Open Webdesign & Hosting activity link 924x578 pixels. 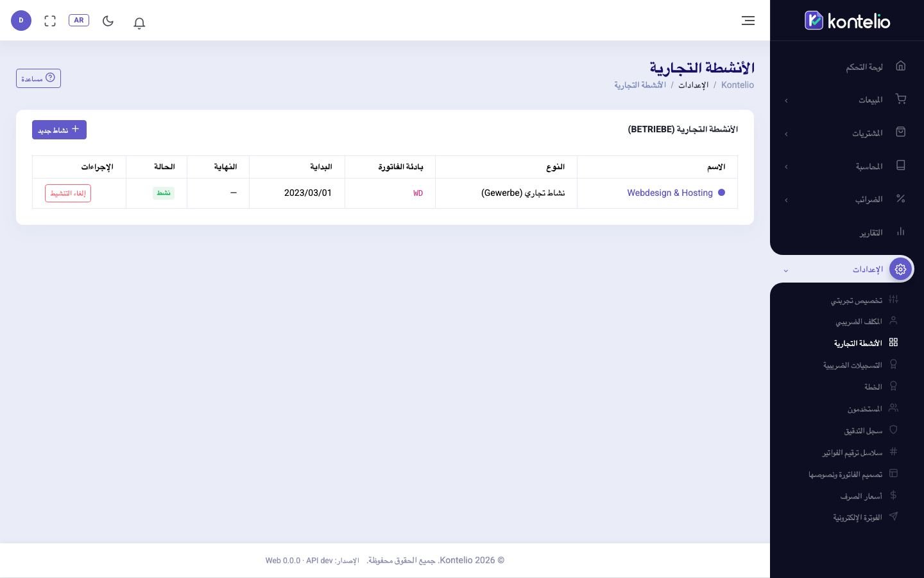[x=670, y=193]
